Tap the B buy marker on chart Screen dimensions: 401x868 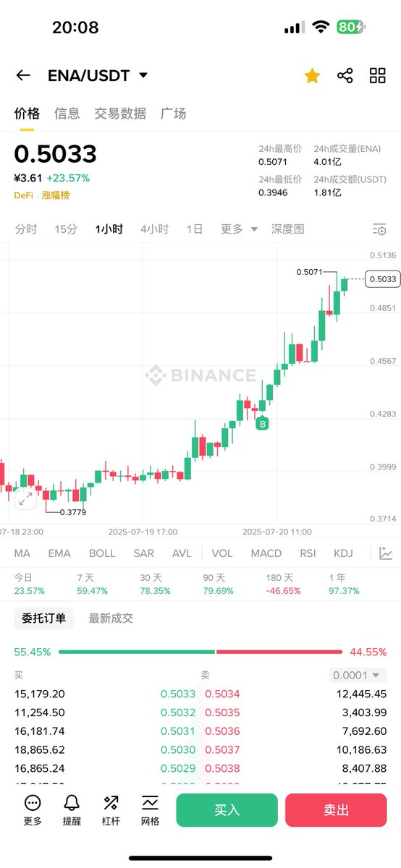pos(263,424)
